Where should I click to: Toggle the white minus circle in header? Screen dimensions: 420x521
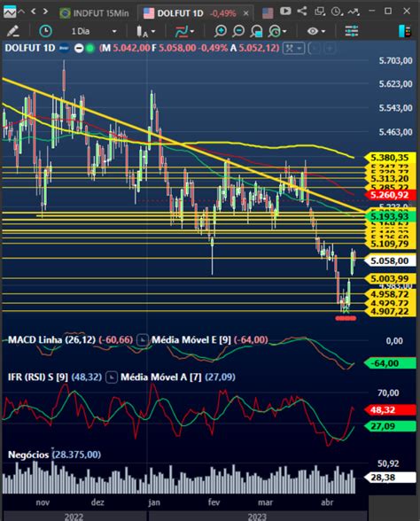pyautogui.click(x=79, y=49)
